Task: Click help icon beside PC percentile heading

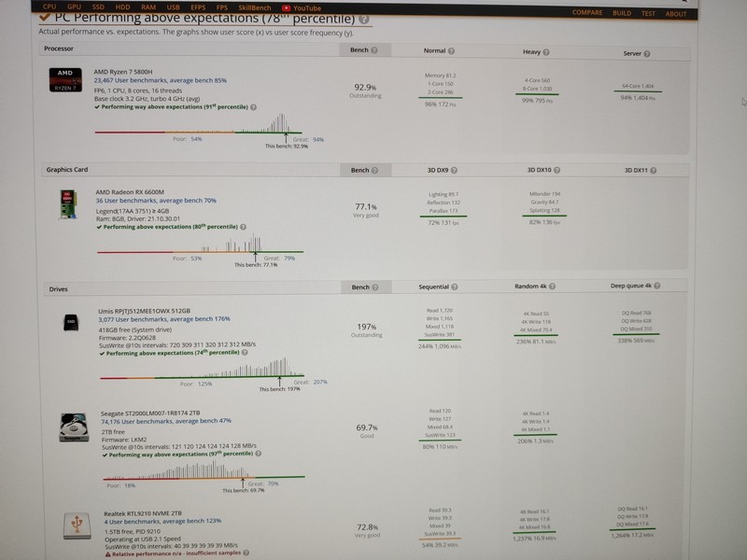Action: (x=364, y=20)
